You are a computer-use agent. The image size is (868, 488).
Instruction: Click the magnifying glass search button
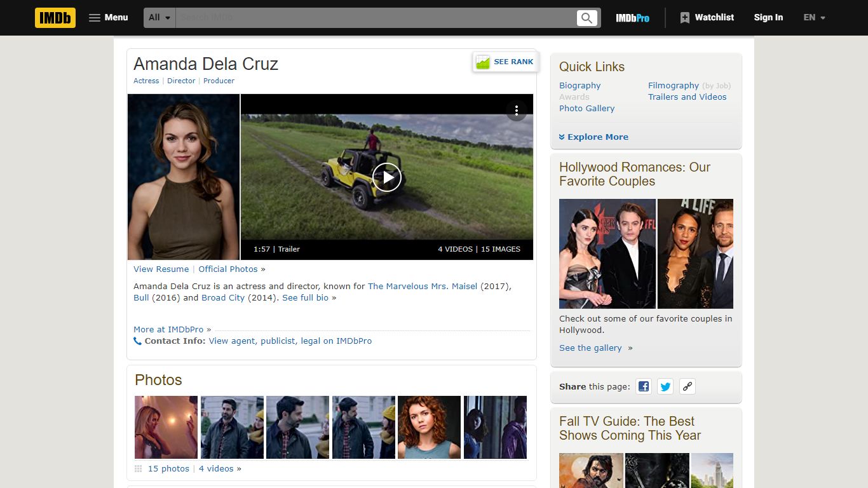[x=587, y=18]
